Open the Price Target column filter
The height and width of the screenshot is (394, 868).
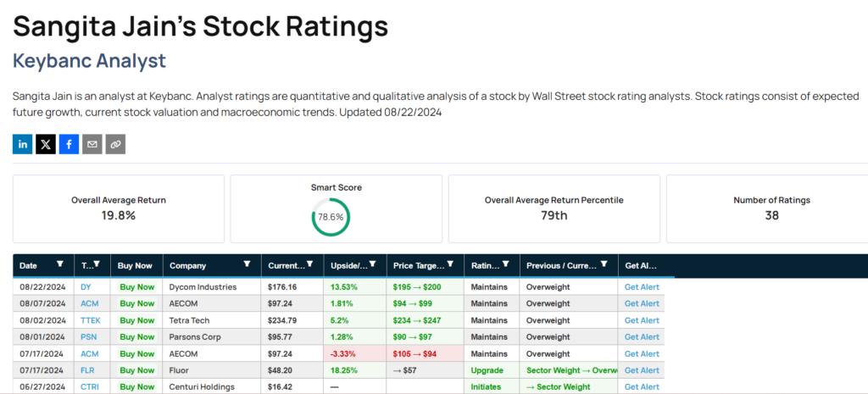(451, 264)
